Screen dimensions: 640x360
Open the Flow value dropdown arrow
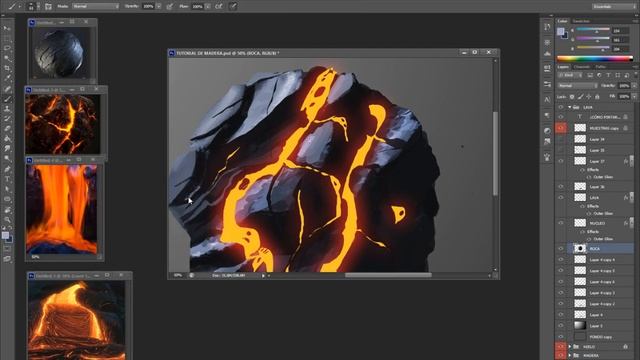[x=208, y=6]
